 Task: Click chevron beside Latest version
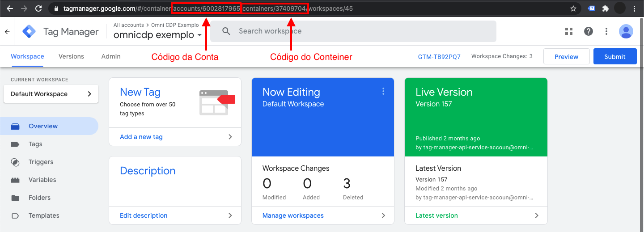(537, 215)
